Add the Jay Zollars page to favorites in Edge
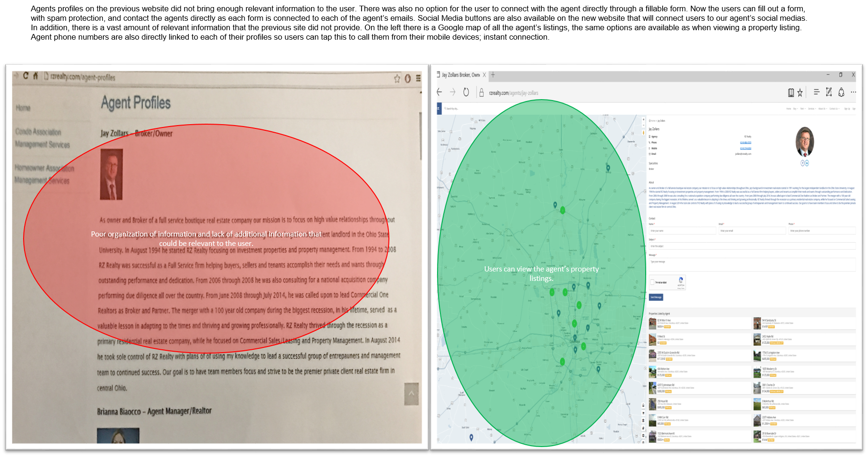This screenshot has height=457, width=868. (800, 93)
